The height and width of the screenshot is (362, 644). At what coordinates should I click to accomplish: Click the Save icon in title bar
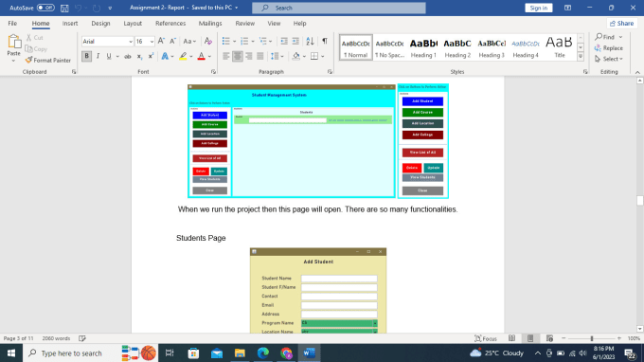click(64, 8)
